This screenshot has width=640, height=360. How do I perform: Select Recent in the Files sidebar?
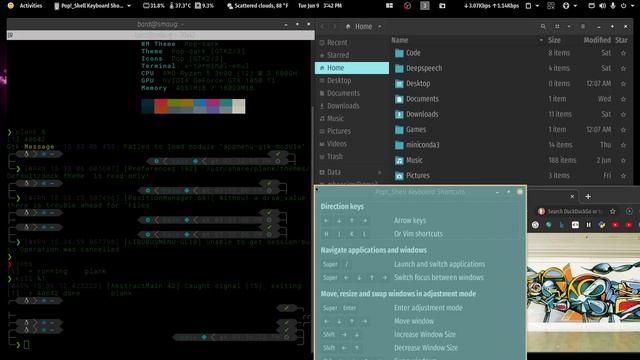[x=352, y=42]
